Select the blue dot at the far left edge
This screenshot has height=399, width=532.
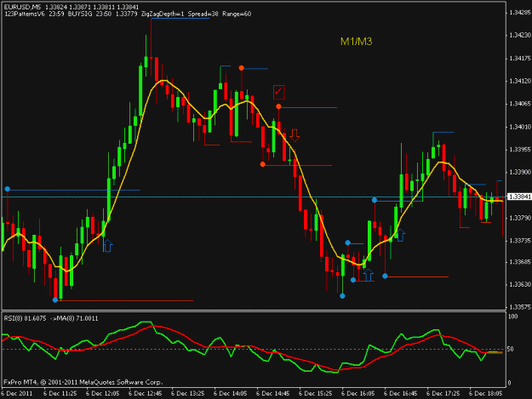pyautogui.click(x=8, y=189)
